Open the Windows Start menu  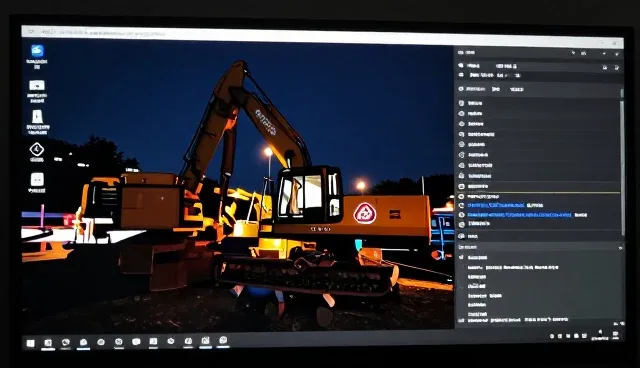click(x=31, y=343)
